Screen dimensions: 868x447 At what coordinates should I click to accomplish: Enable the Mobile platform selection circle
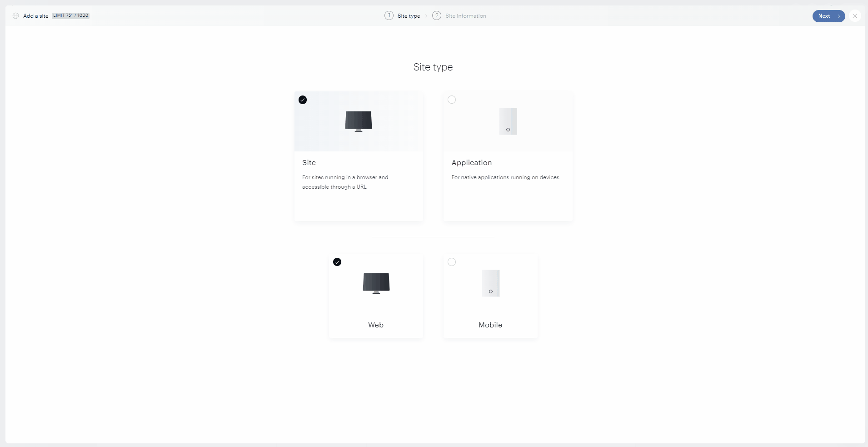click(x=452, y=262)
